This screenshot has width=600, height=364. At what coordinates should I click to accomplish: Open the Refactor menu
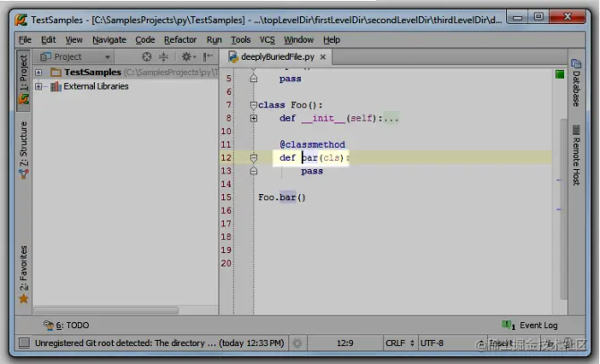180,39
